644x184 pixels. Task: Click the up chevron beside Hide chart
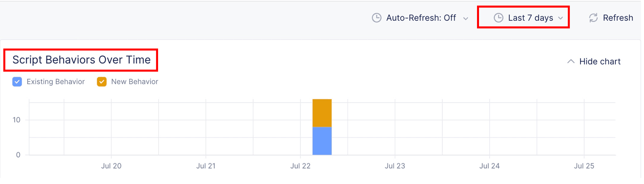[x=571, y=62]
